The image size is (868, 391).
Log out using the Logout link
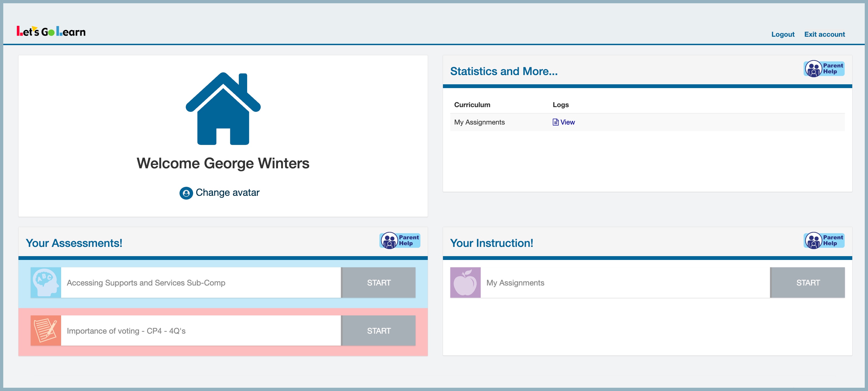783,35
